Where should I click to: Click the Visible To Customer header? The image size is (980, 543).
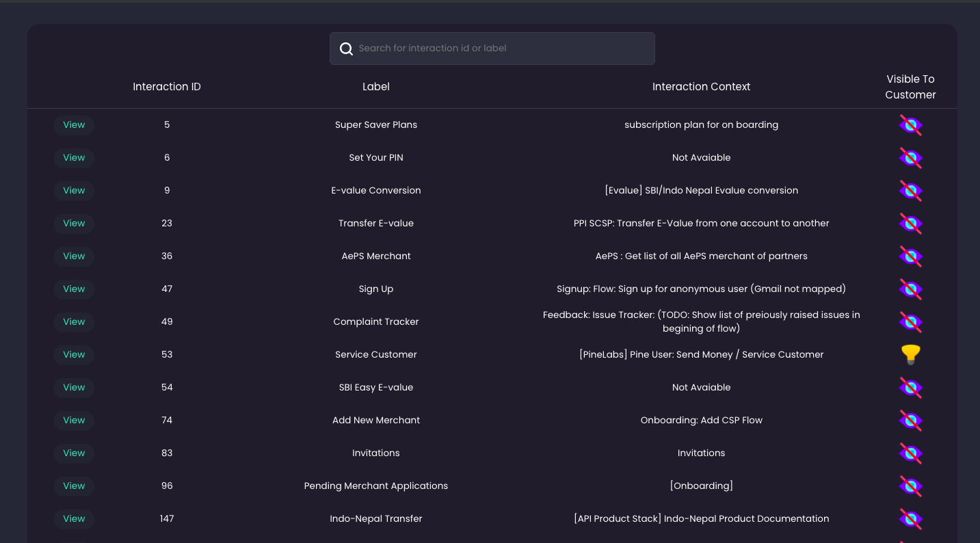coord(910,87)
